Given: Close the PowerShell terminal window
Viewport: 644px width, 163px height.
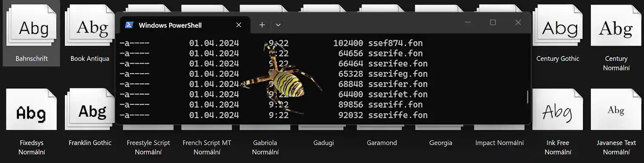Looking at the screenshot, I should pos(518,22).
